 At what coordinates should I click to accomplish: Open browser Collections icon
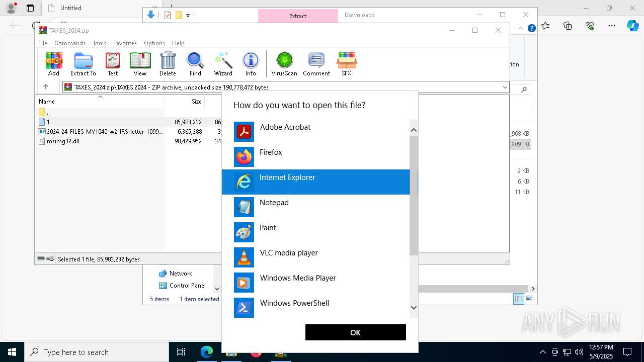(x=568, y=26)
